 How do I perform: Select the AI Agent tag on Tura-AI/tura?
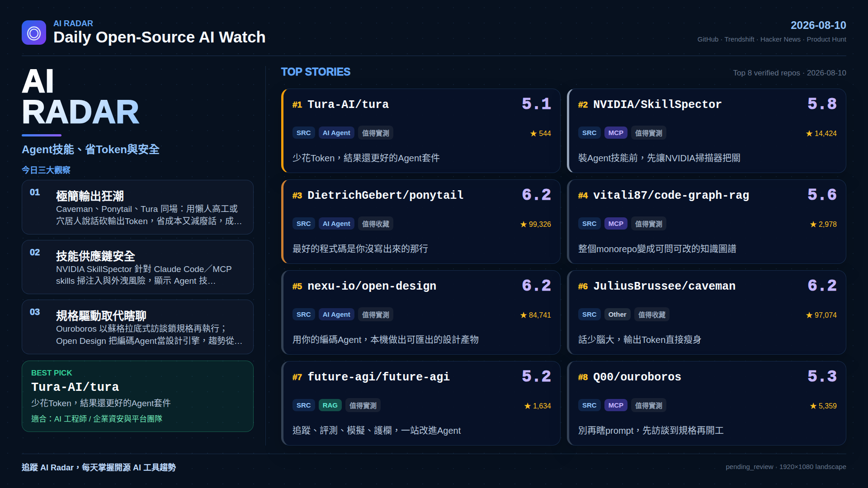click(x=336, y=133)
